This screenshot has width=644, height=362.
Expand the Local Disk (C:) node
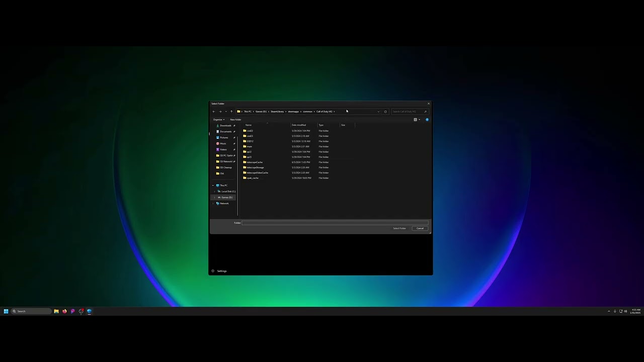click(215, 192)
